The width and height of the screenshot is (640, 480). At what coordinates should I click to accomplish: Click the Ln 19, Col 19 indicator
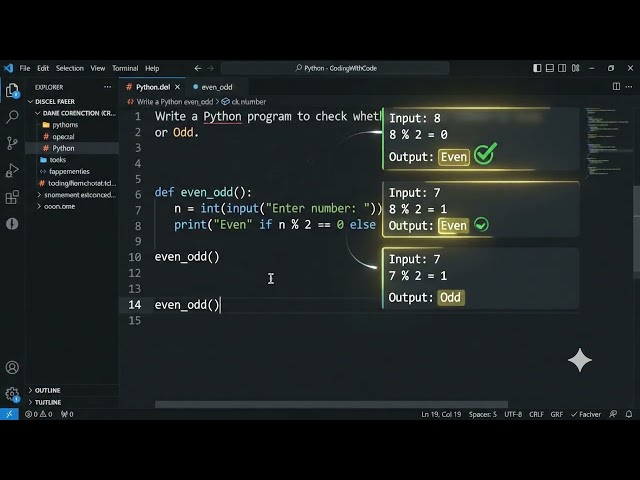[x=441, y=414]
